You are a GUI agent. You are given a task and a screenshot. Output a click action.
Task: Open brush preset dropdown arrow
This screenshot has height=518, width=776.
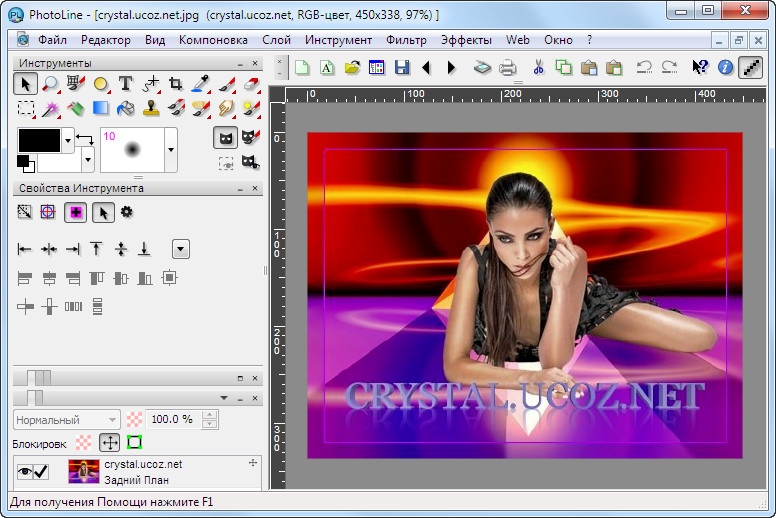pyautogui.click(x=171, y=150)
